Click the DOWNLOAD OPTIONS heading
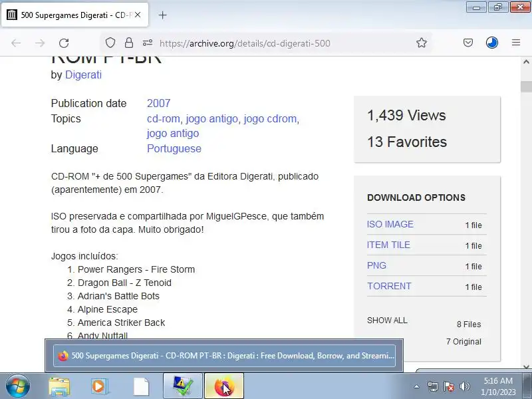Image resolution: width=532 pixels, height=399 pixels. (x=416, y=198)
